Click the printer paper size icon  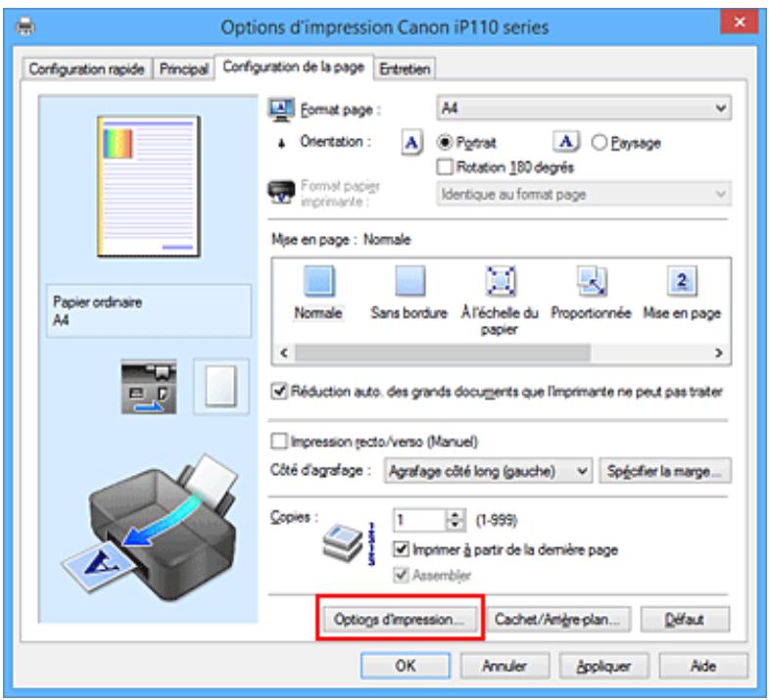281,192
